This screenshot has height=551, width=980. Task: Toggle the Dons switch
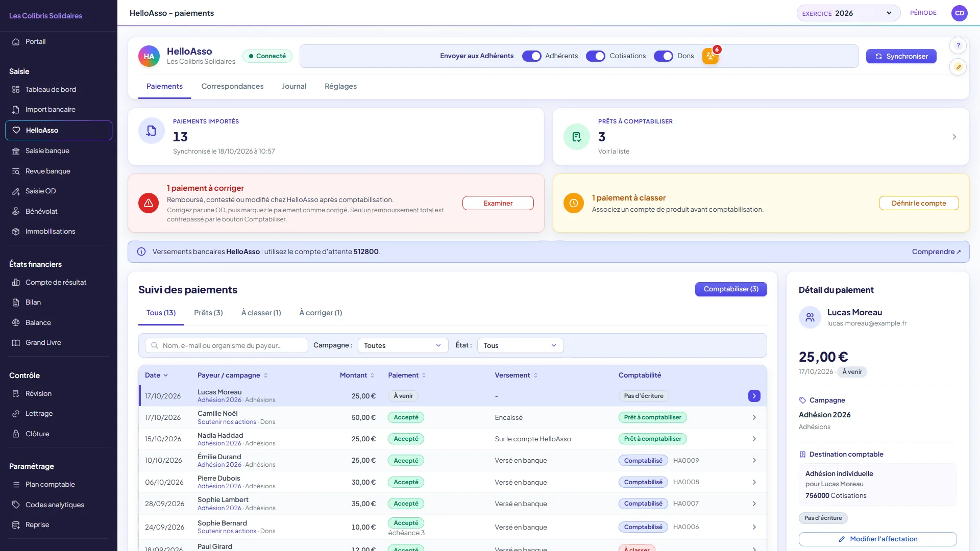pyautogui.click(x=664, y=56)
